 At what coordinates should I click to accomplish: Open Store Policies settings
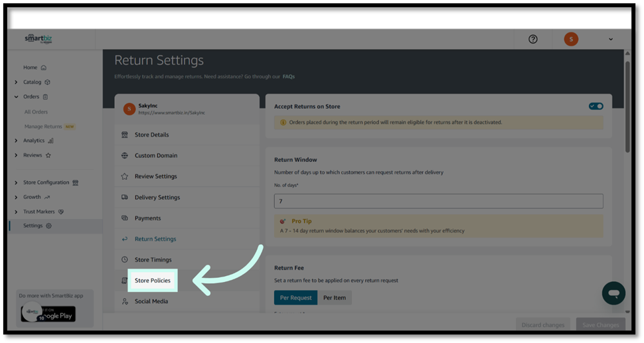click(x=152, y=281)
